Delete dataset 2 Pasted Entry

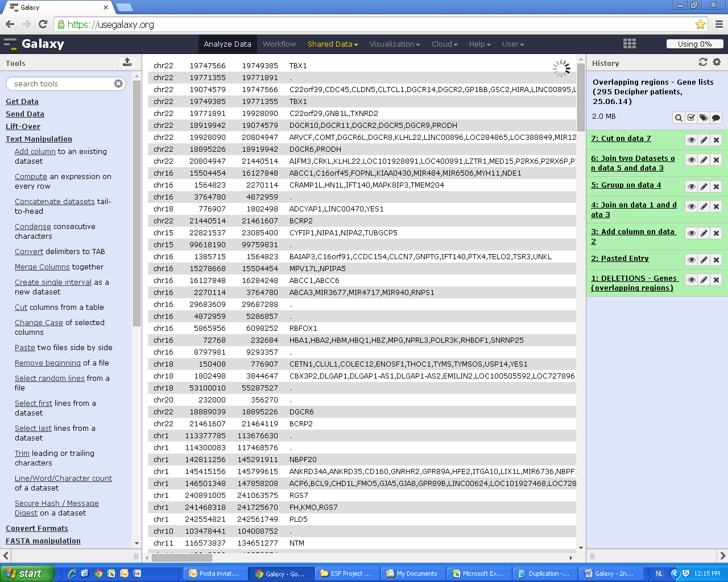click(x=717, y=260)
